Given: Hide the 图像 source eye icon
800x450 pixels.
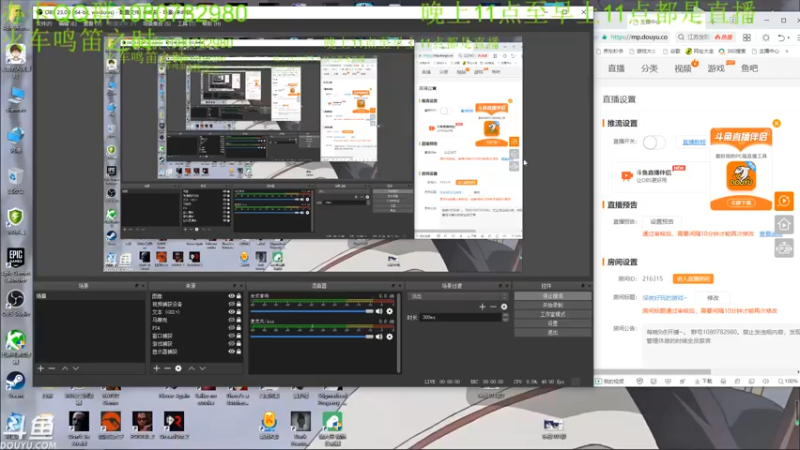Looking at the screenshot, I should click(231, 296).
